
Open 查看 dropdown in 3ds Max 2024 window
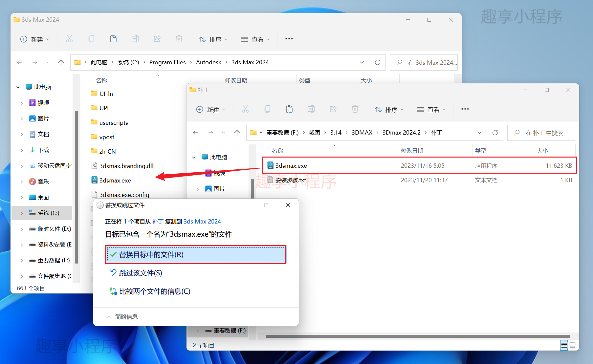click(x=255, y=39)
